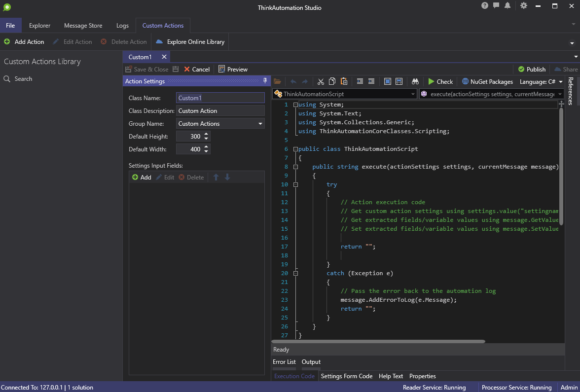Viewport: 580px width, 392px height.
Task: Cancel editing the custom action
Action: click(197, 69)
